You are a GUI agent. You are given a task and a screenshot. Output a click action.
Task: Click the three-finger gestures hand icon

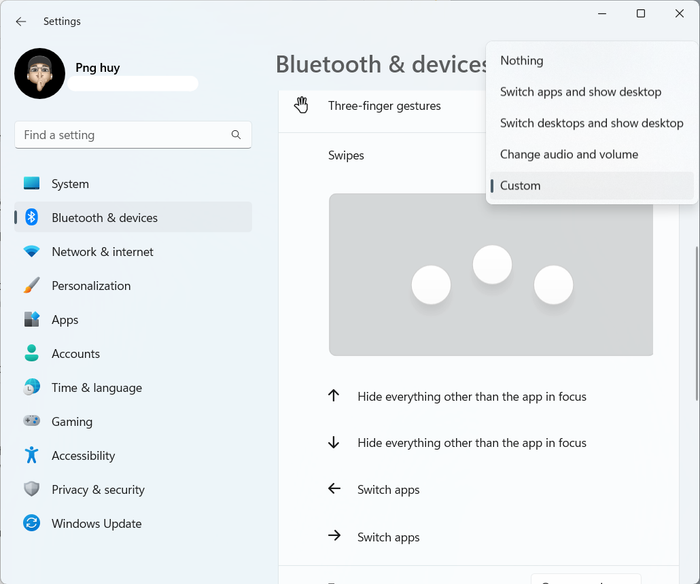301,105
